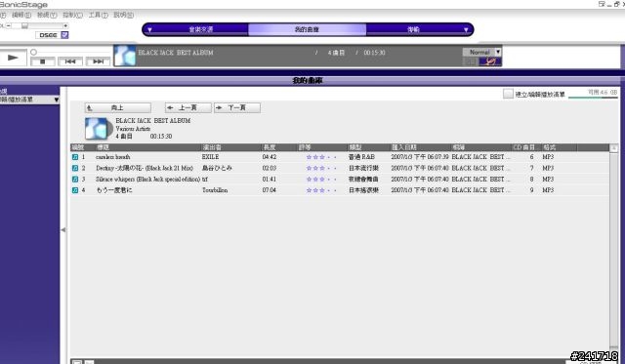Click the compact mode window icon
The image size is (625, 364).
click(x=602, y=4)
